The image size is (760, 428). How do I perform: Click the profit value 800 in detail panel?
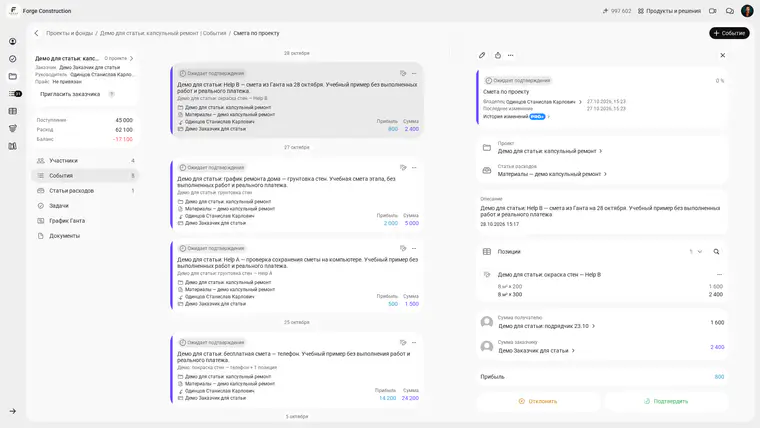[719, 377]
